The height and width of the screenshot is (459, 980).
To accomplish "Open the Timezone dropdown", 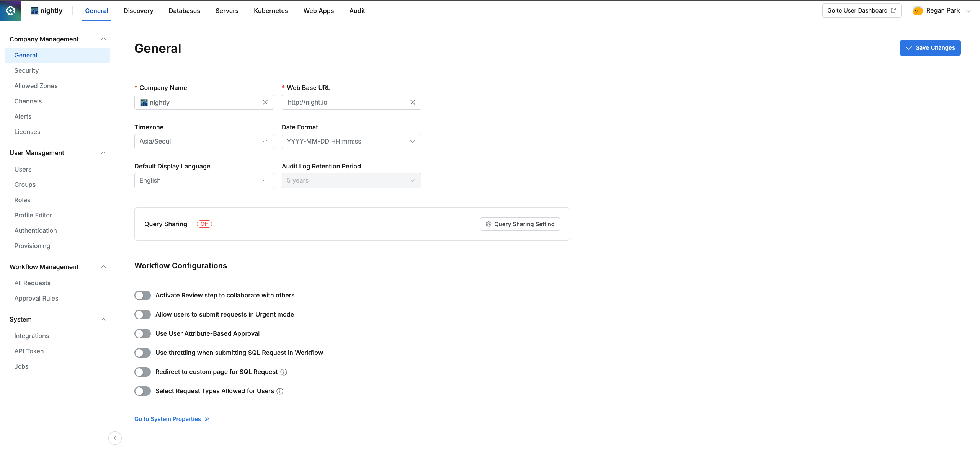I will pos(204,142).
